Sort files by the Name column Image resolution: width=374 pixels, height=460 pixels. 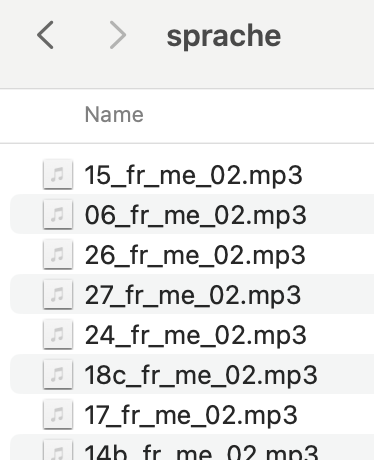114,115
